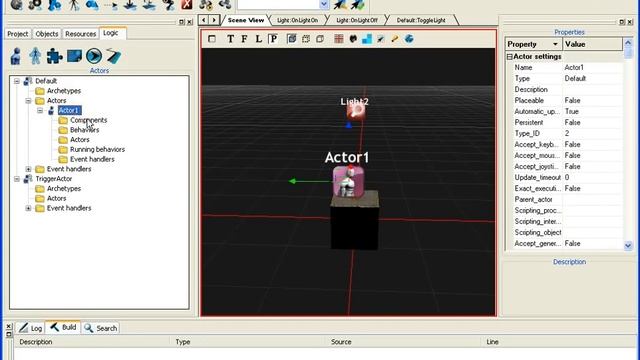
Task: Open the Default:ToggleLight tab
Action: coord(421,20)
